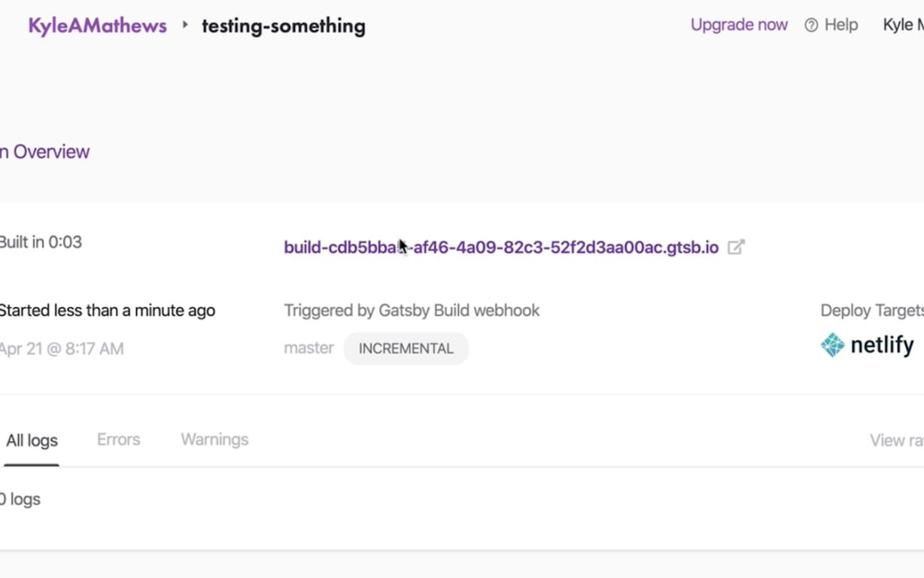
Task: Click the Triggered by Gatsby Build webhook text
Action: pyautogui.click(x=412, y=310)
